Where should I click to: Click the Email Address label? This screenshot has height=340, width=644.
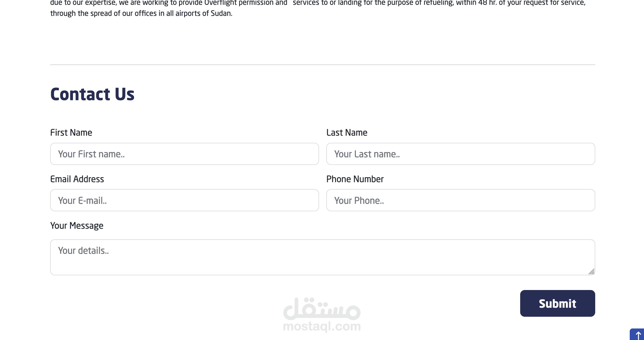tap(77, 179)
